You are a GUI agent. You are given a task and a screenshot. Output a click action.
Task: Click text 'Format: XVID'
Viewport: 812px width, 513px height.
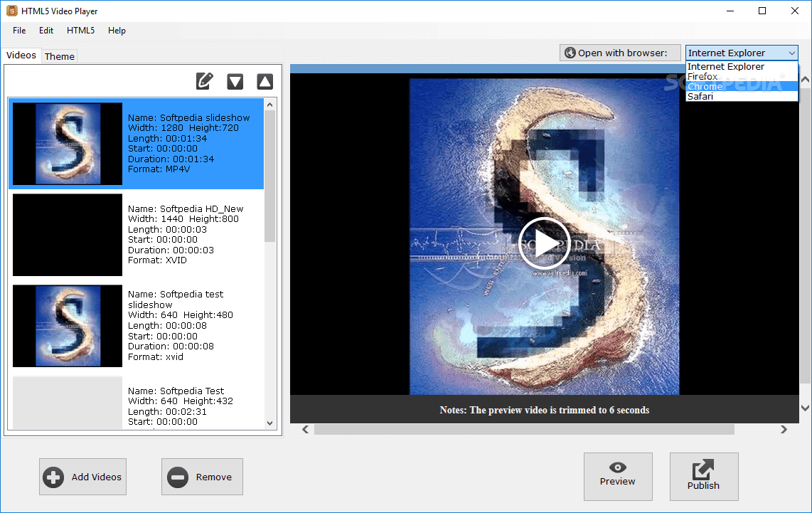tap(157, 260)
